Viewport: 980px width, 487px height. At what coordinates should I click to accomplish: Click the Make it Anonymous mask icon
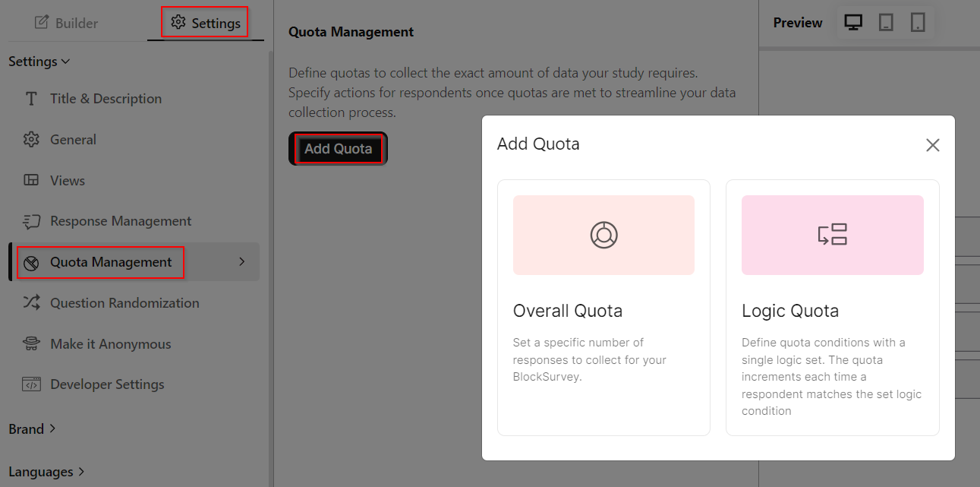pyautogui.click(x=30, y=343)
